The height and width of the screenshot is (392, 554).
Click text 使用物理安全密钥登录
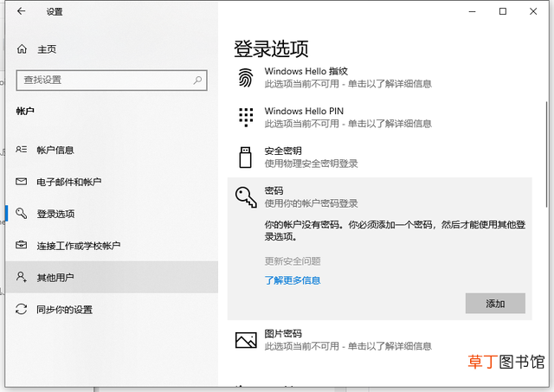[312, 164]
